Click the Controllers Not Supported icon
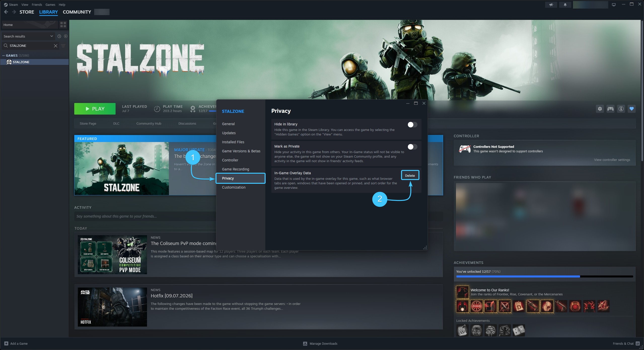Screen dimensions: 644x350 (465, 149)
